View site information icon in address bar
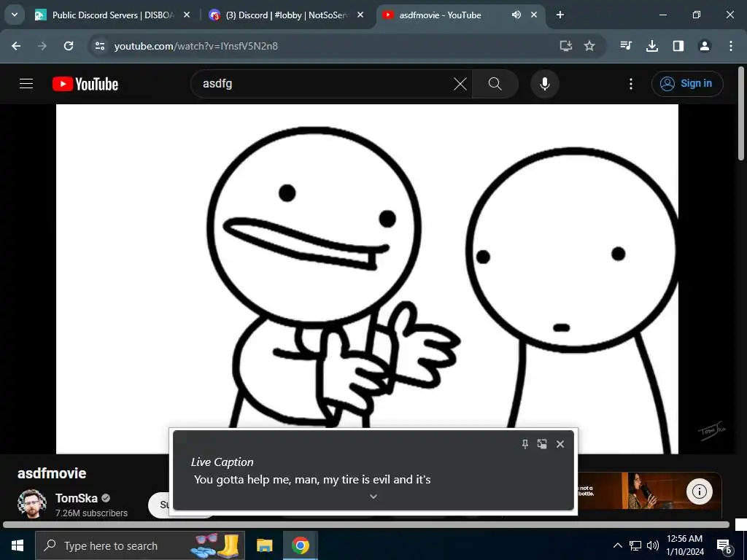This screenshot has height=560, width=747. pyautogui.click(x=99, y=46)
